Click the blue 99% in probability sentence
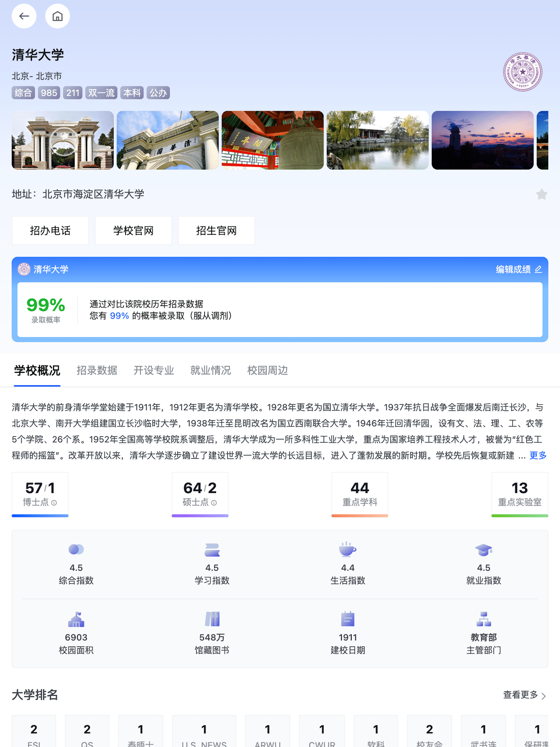This screenshot has height=747, width=560. 119,316
